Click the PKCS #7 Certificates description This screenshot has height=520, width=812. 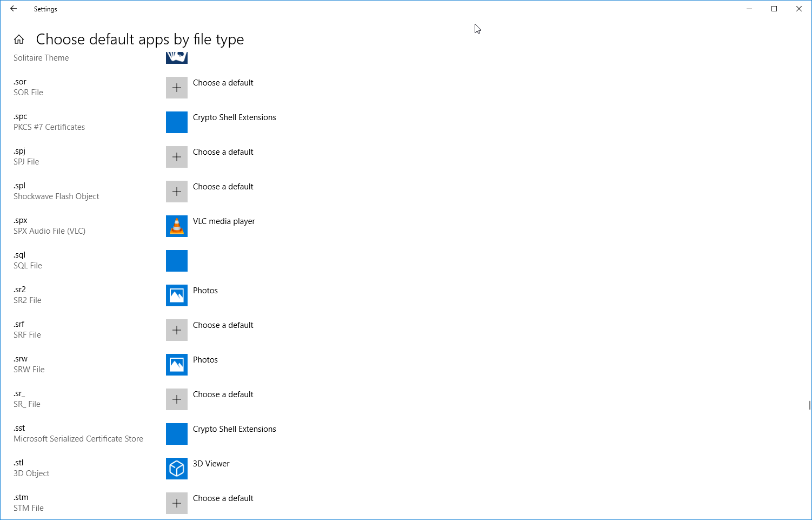click(49, 127)
